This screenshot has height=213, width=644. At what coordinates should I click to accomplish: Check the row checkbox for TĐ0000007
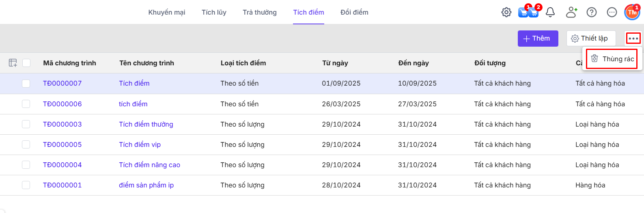coord(26,84)
